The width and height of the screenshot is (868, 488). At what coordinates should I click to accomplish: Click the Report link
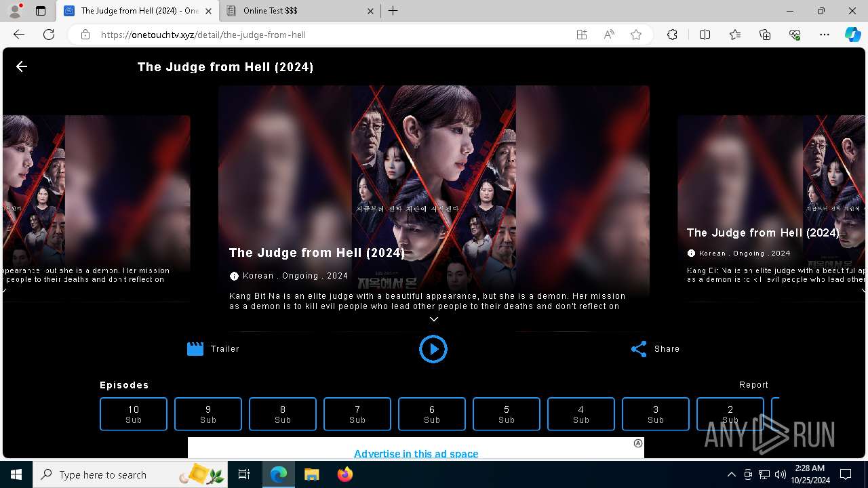[753, 385]
